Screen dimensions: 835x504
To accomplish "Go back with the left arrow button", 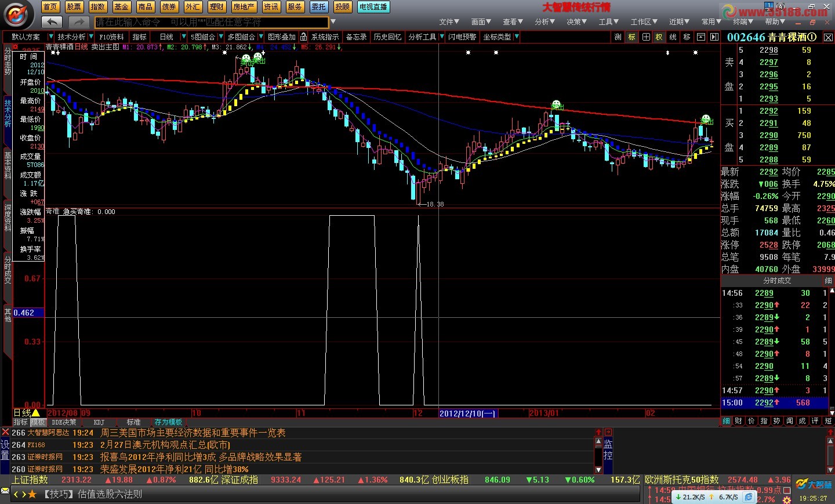I will (x=52, y=22).
